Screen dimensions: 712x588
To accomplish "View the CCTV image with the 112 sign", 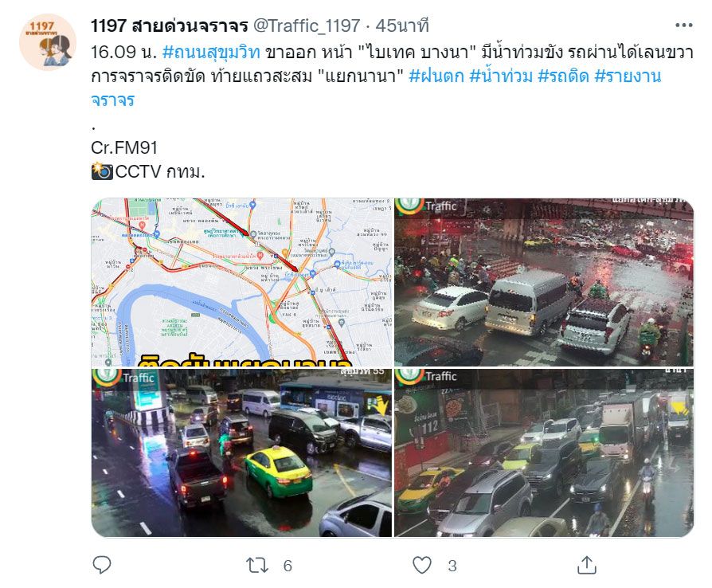I will [543, 453].
